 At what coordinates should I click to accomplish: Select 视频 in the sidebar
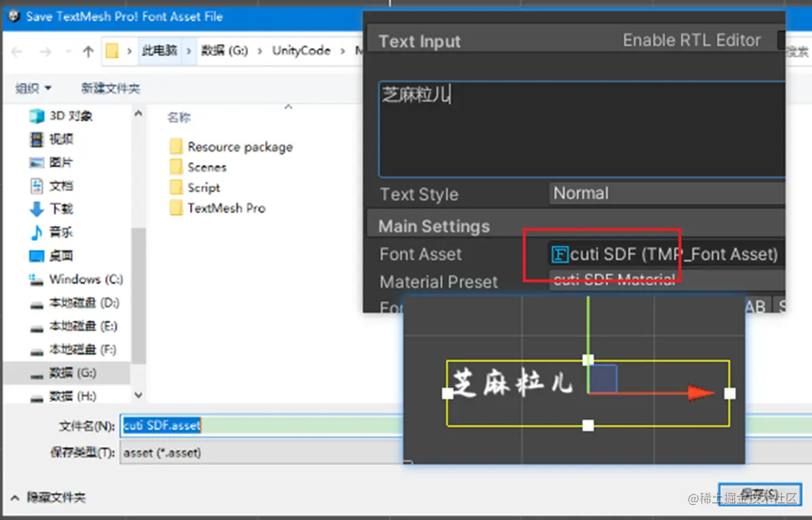point(52,139)
